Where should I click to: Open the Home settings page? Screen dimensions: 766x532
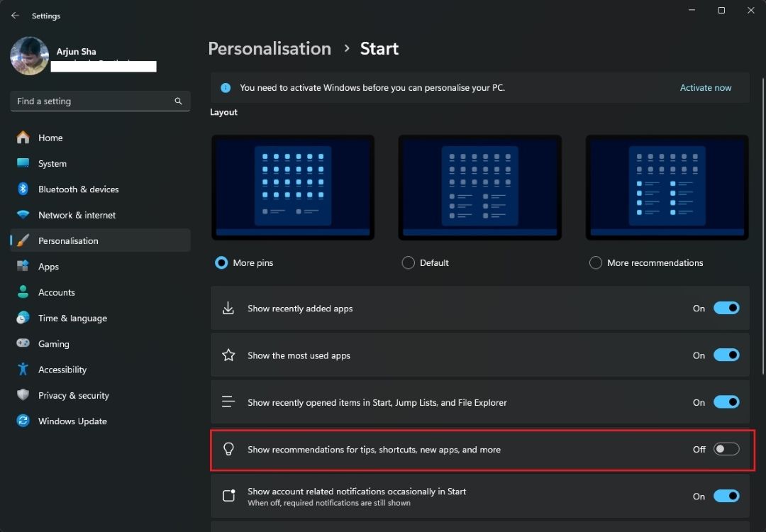coord(49,137)
